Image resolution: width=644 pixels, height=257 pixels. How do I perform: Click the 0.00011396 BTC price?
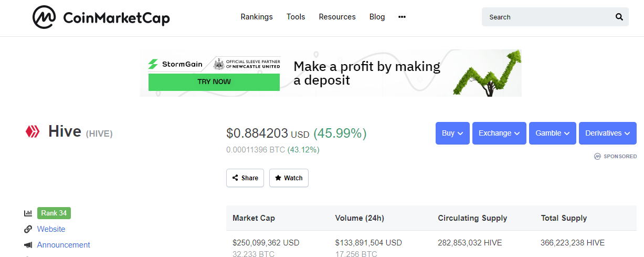pyautogui.click(x=256, y=150)
